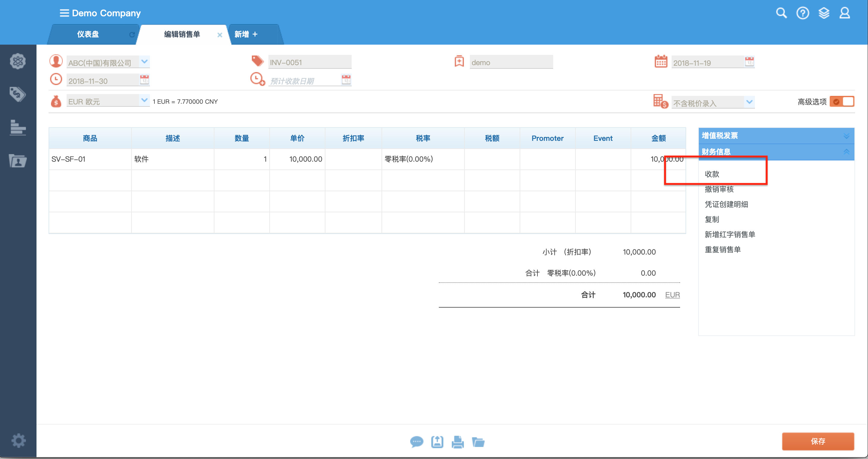
Task: Select 收款 from the finance menu
Action: [x=712, y=174]
